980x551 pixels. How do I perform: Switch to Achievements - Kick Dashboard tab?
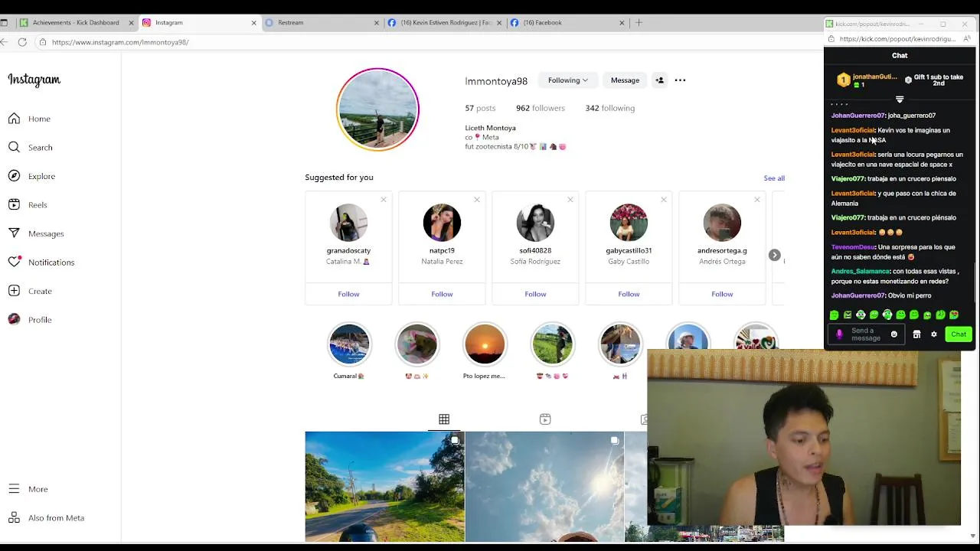click(75, 23)
